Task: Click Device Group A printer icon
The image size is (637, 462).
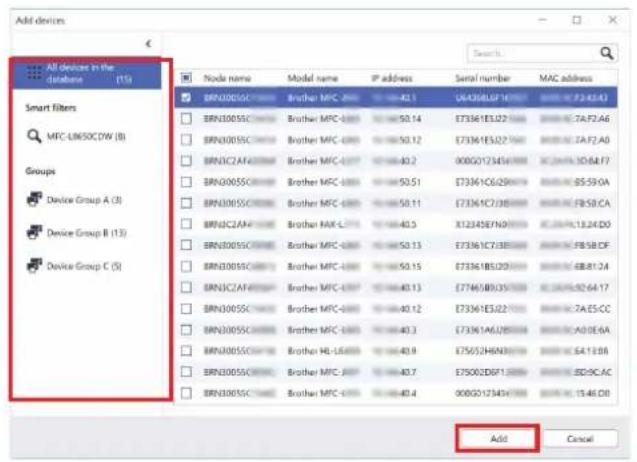Action: point(34,200)
